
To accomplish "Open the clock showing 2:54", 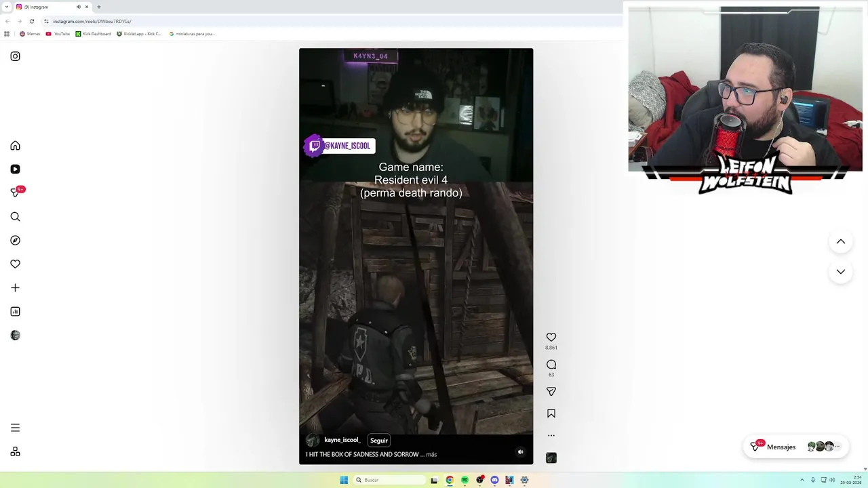I will click(852, 480).
